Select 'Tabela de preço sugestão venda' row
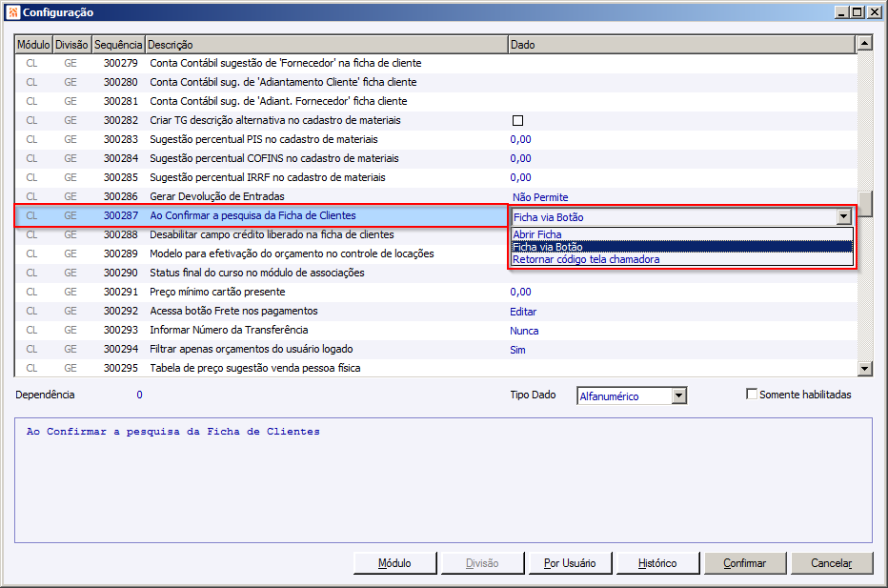The width and height of the screenshot is (888, 588). click(434, 368)
